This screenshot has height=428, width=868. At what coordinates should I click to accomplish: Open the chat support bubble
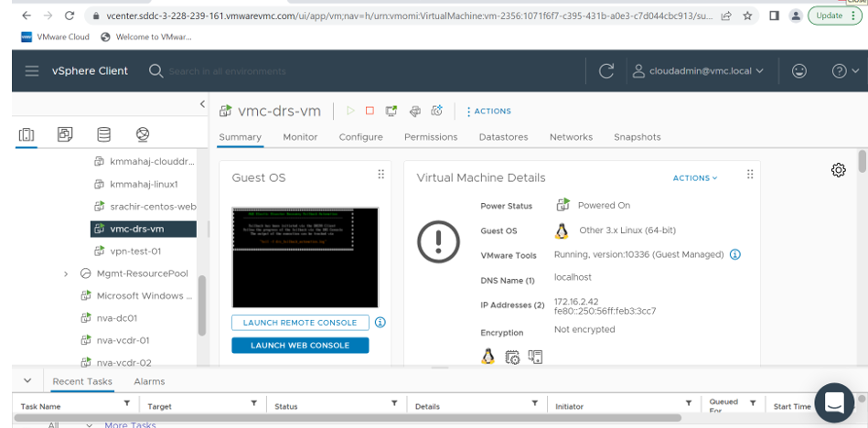click(834, 402)
